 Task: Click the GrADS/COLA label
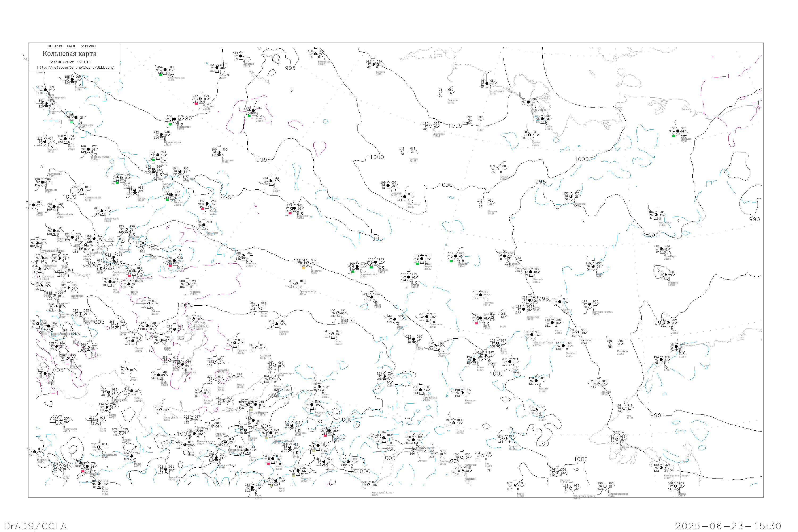coord(35,526)
